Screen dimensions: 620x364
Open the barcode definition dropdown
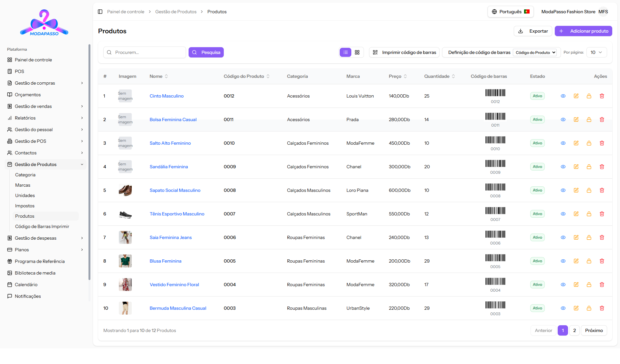tap(535, 52)
